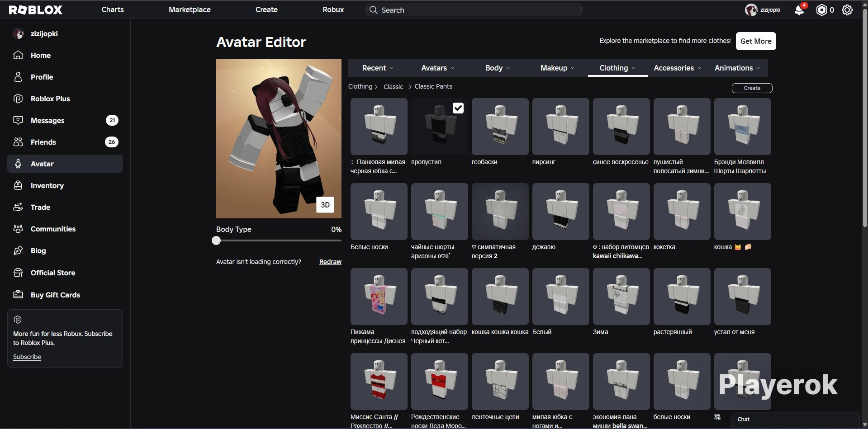
Task: Click the чайные шорты аризоны item name
Action: (x=432, y=251)
